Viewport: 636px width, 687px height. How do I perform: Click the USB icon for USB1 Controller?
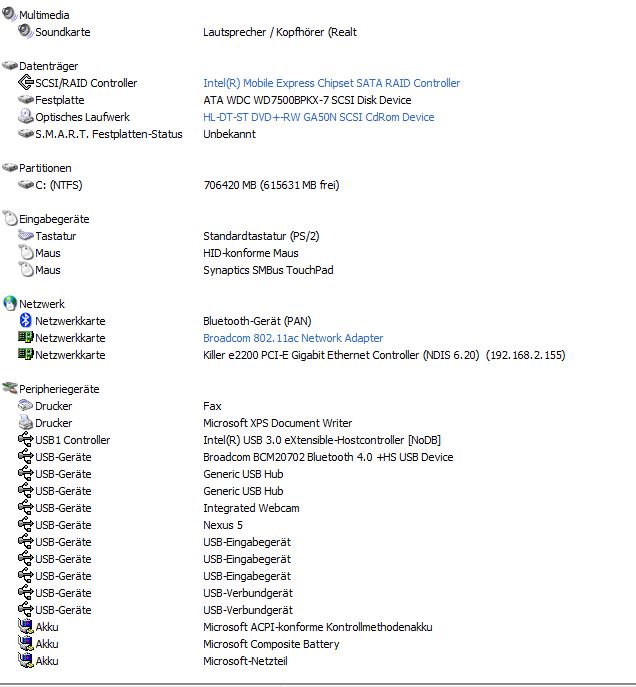pos(26,439)
